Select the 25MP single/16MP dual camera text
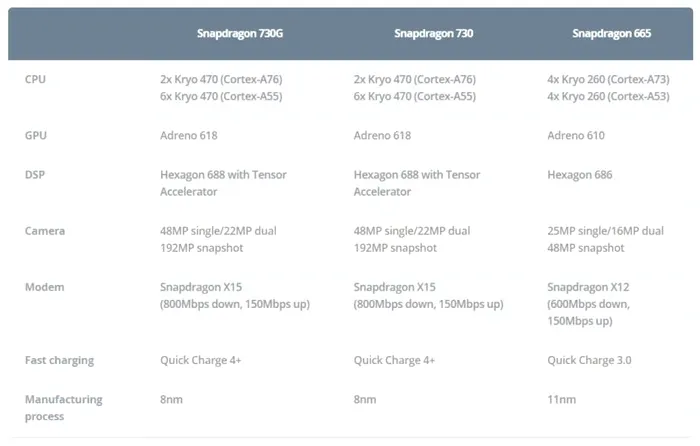The width and height of the screenshot is (700, 446). click(x=605, y=231)
